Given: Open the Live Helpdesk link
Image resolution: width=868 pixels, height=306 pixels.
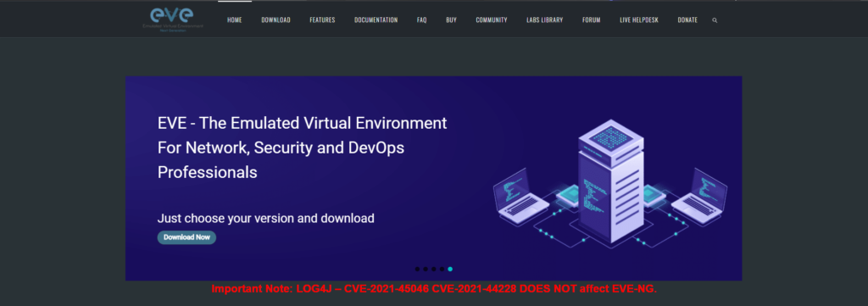Looking at the screenshot, I should pos(639,20).
